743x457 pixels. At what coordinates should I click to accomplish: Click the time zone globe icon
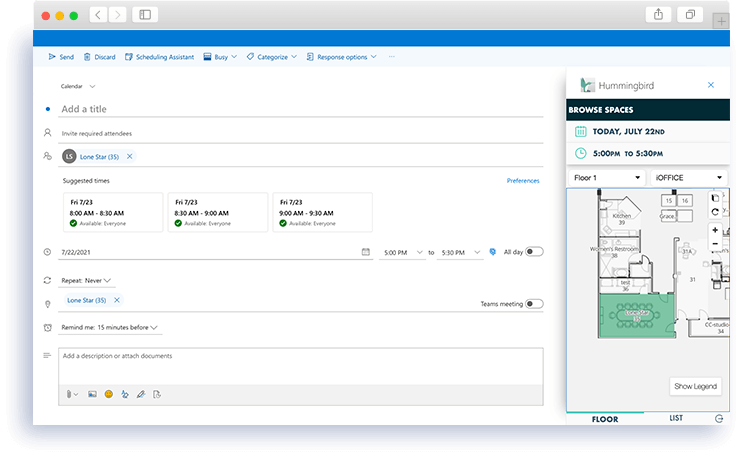point(493,252)
